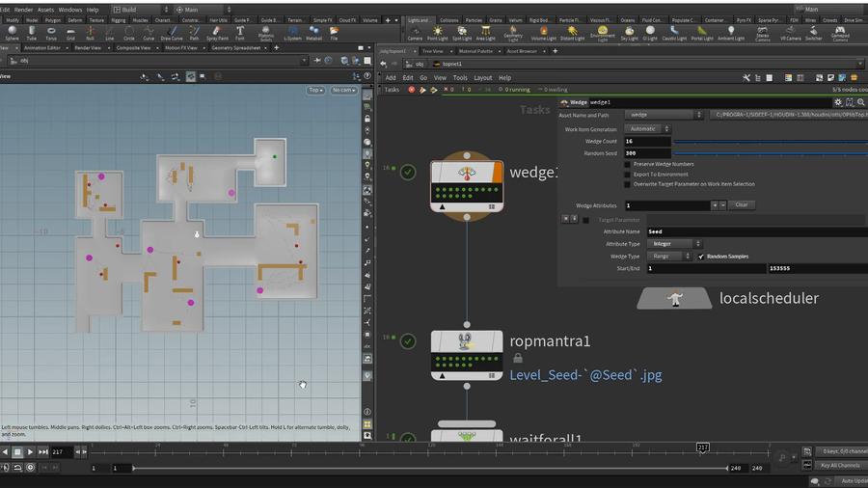Screen dimensions: 868x488
Task: Open the Top viewport view dropdown
Action: 315,91
